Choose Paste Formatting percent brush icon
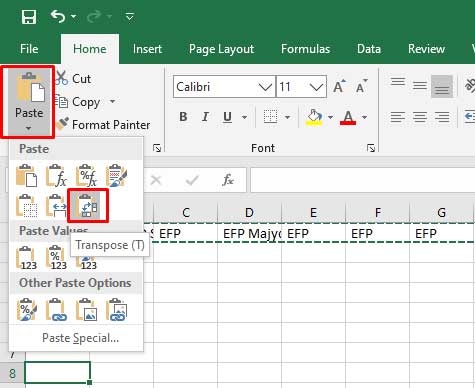Image resolution: width=475 pixels, height=388 pixels. coord(26,310)
